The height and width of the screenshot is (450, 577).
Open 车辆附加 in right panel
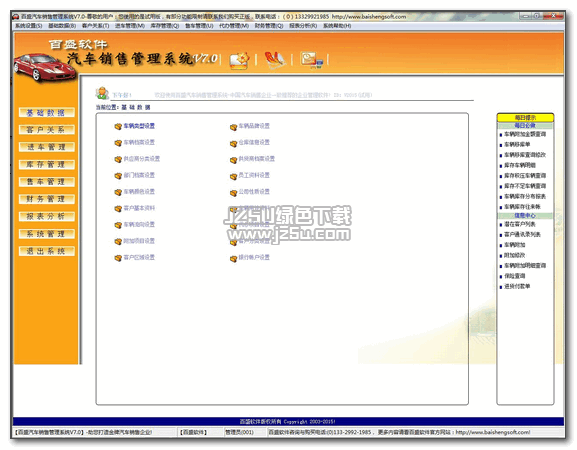pyautogui.click(x=514, y=245)
